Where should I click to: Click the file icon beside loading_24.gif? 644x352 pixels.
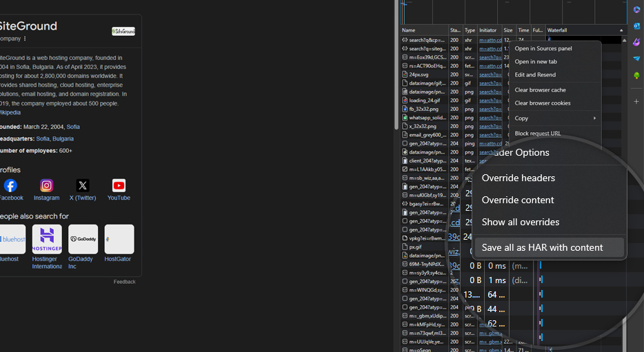pos(405,100)
